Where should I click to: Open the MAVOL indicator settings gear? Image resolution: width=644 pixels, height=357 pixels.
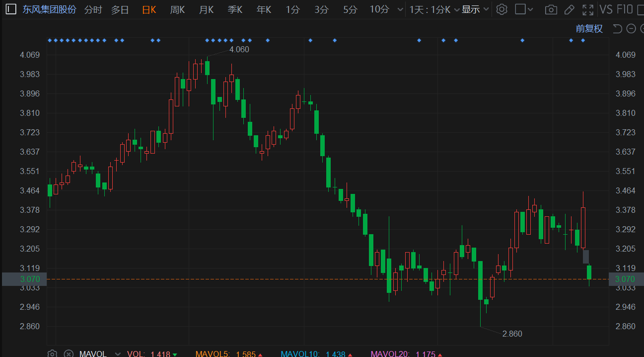point(52,354)
